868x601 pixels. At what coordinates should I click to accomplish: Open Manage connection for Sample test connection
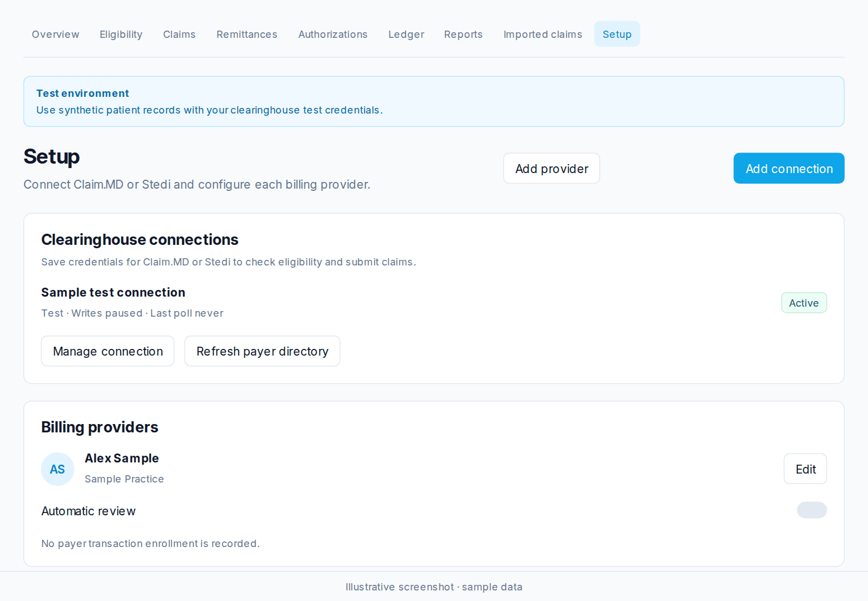(108, 351)
